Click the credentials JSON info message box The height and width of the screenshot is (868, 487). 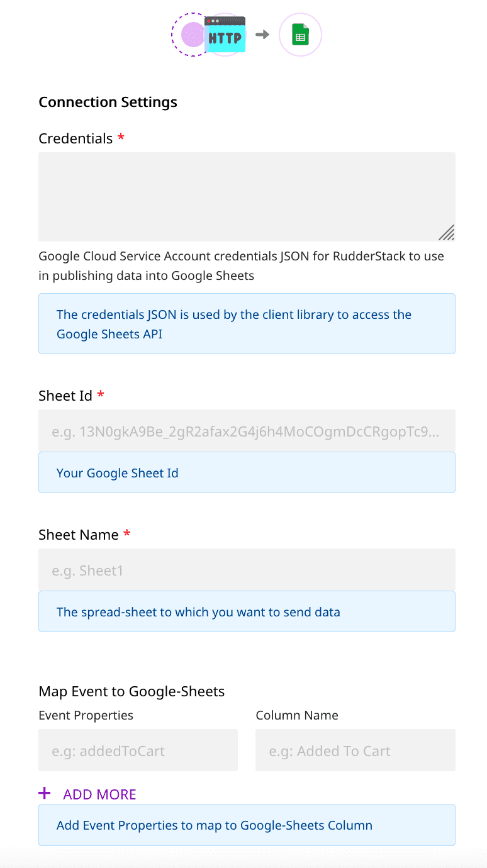tap(247, 324)
